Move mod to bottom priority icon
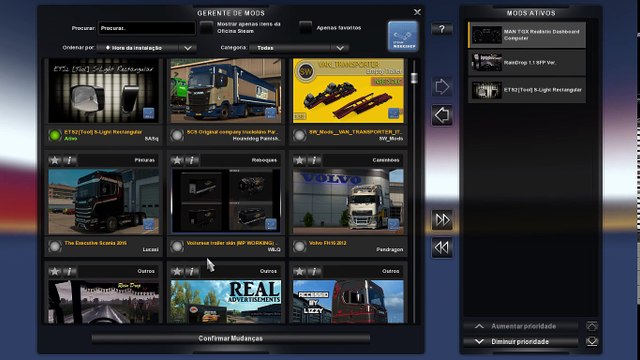Image resolution: width=640 pixels, height=360 pixels. tap(592, 341)
